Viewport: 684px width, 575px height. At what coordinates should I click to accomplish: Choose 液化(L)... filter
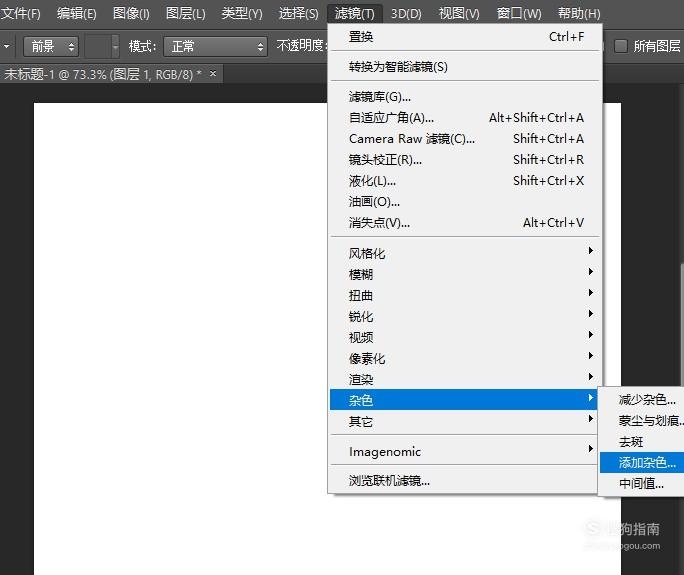pyautogui.click(x=466, y=181)
